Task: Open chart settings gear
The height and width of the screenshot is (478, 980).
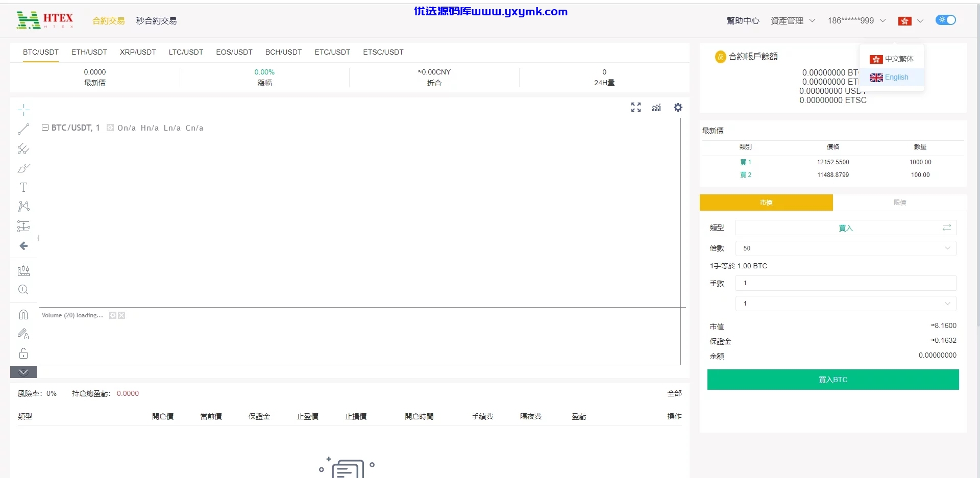Action: pos(678,107)
